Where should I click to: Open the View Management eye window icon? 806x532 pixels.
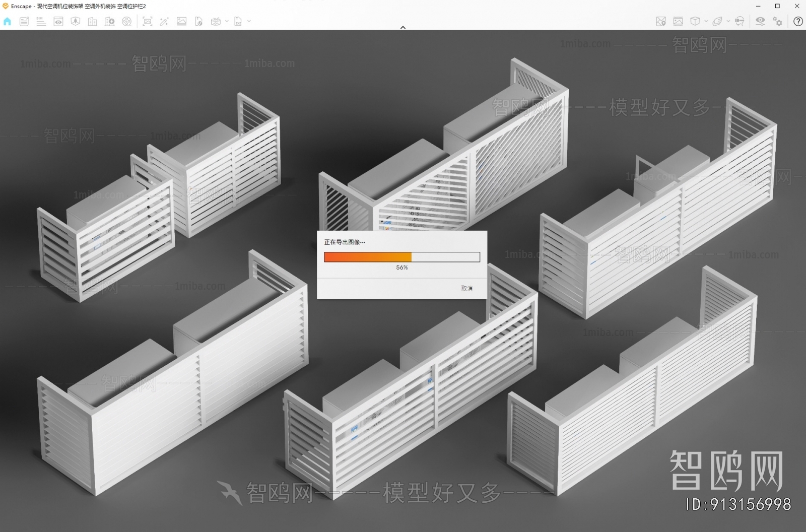[58, 21]
